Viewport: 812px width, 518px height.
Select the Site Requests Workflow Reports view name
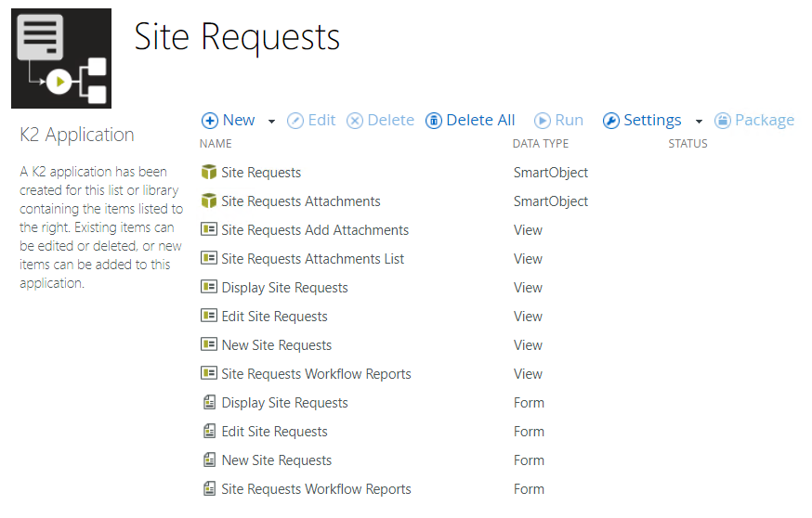coord(317,374)
